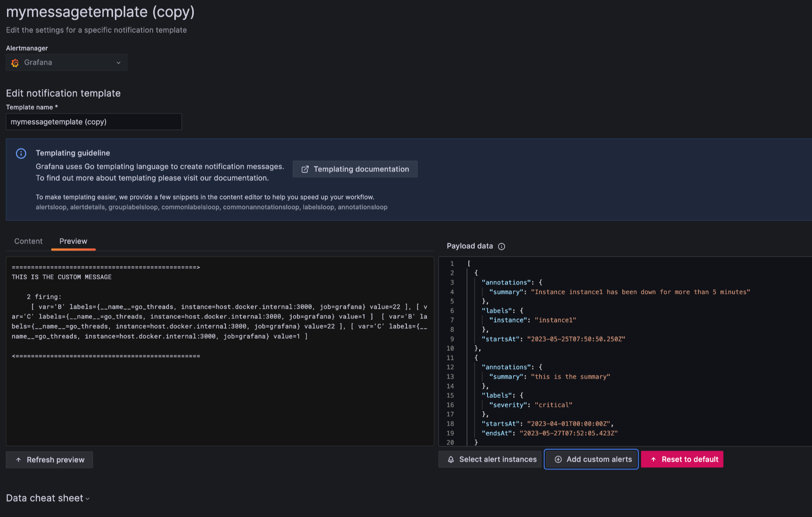Click the arrow icon on Reset to default
This screenshot has width=812, height=517.
pos(654,459)
